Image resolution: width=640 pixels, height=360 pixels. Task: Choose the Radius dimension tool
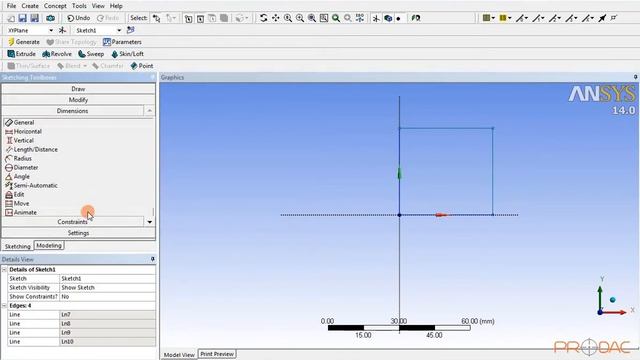(x=18, y=158)
